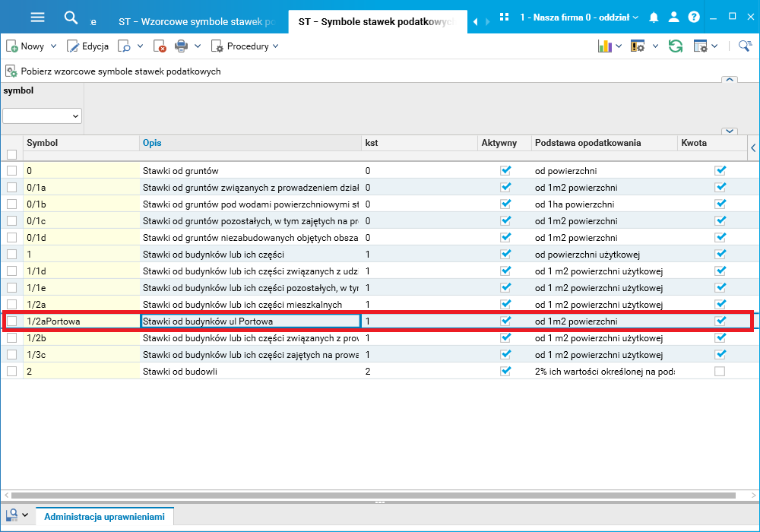Select the Symbol cell '1/2b'
This screenshot has width=760, height=532.
point(81,338)
